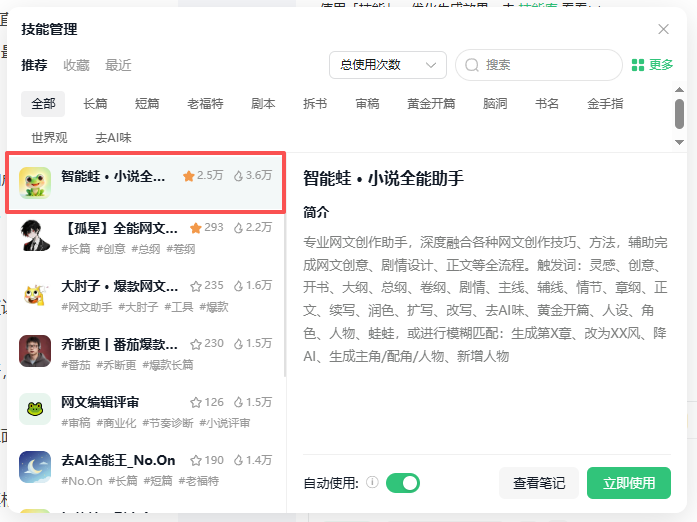
Task: Filter by 剧本 category
Action: (263, 104)
